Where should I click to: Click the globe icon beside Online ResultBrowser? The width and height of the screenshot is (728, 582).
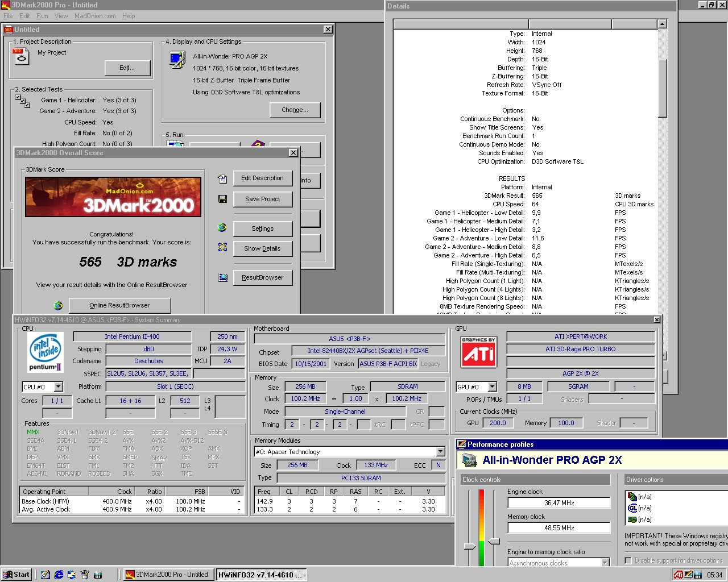[x=58, y=305]
